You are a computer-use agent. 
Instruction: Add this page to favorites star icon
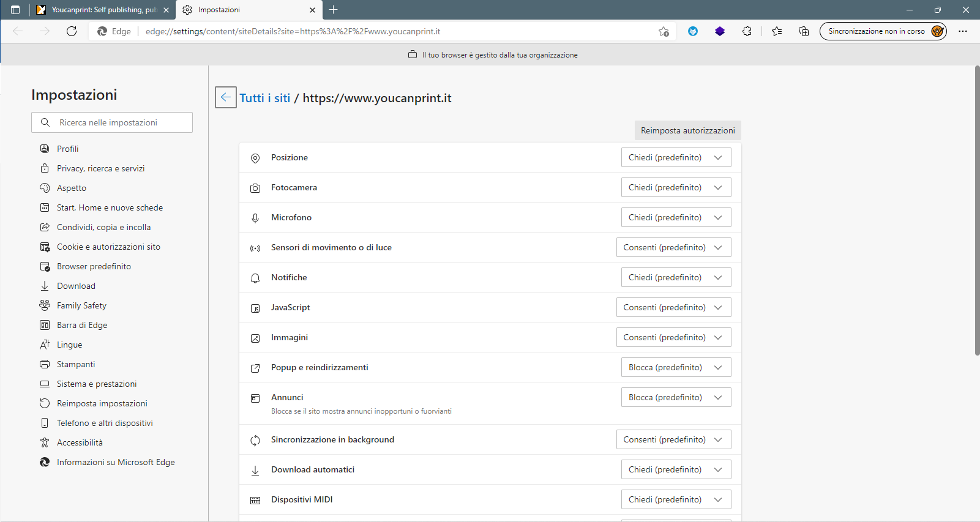click(664, 31)
